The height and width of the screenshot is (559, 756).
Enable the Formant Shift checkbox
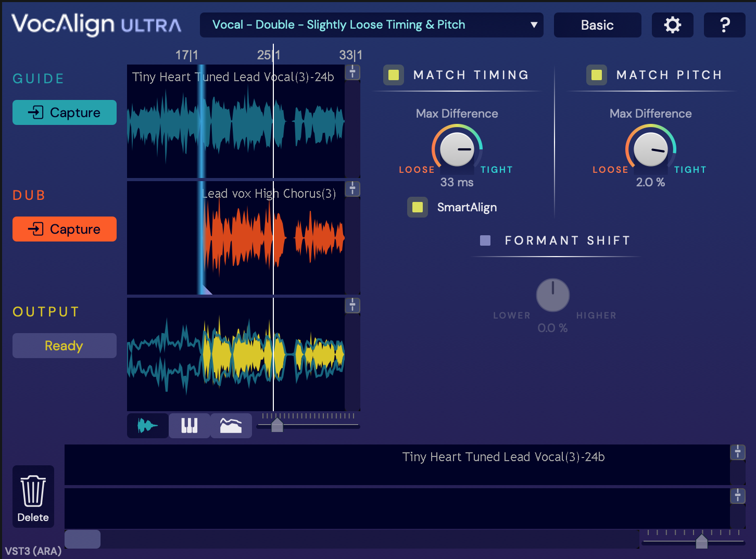(x=485, y=240)
